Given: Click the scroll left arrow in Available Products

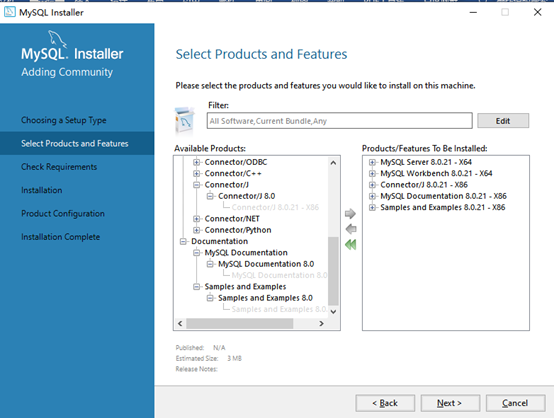Looking at the screenshot, I should pos(180,323).
